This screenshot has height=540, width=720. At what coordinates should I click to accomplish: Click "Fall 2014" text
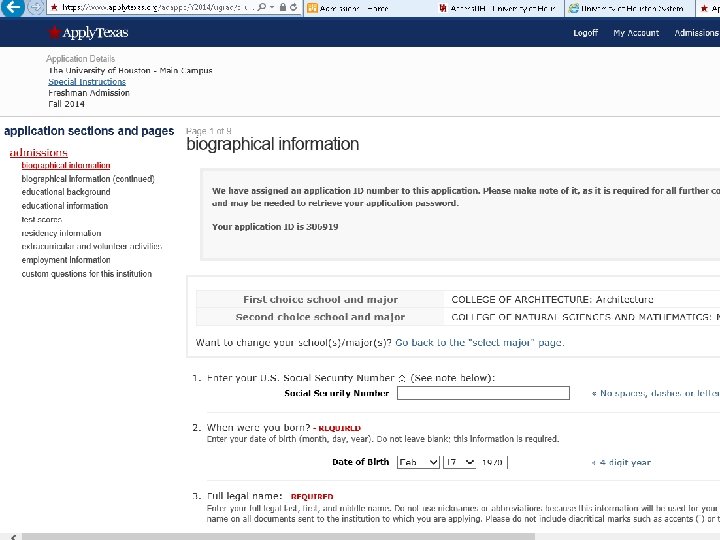[66, 104]
